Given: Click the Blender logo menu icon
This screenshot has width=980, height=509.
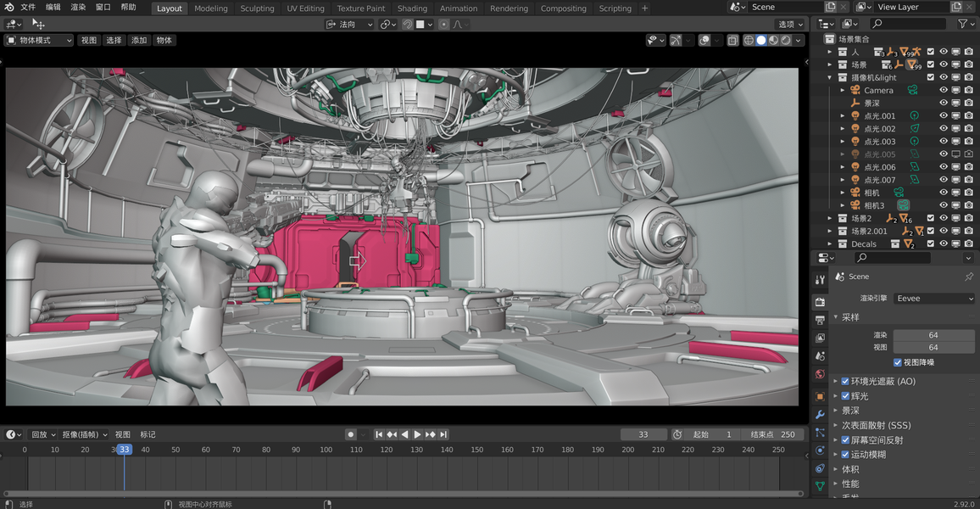Looking at the screenshot, I should coord(8,7).
